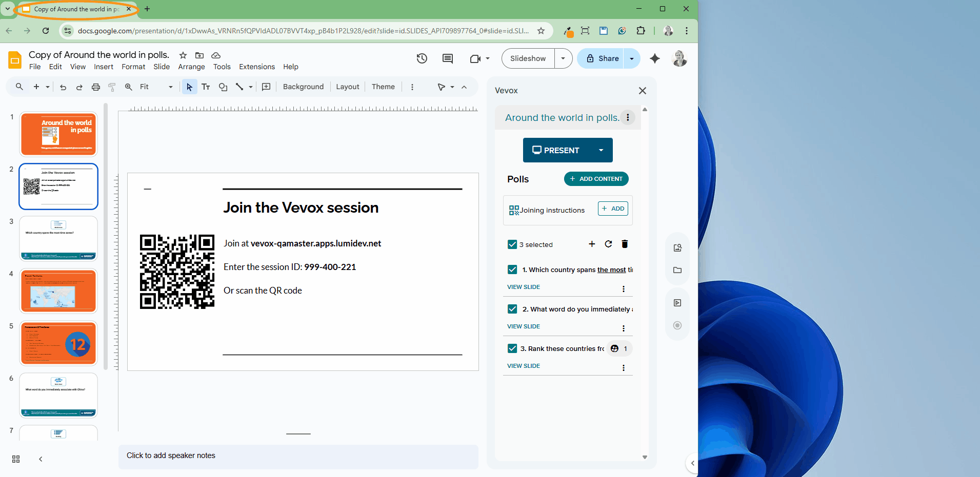Open the Fit zoom dropdown

(x=170, y=87)
